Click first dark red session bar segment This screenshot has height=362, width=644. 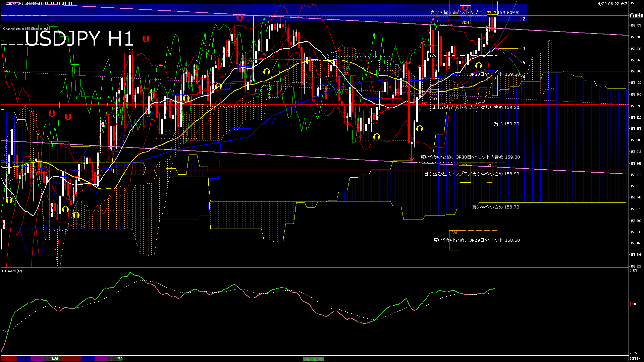point(9,359)
